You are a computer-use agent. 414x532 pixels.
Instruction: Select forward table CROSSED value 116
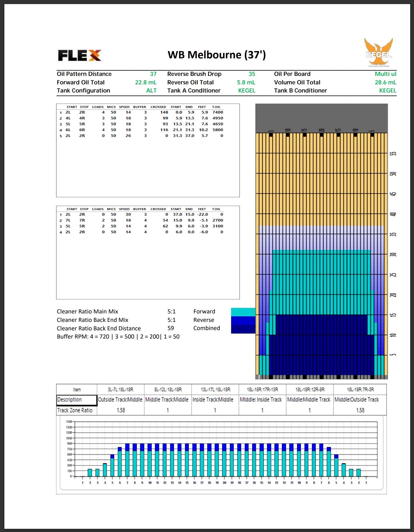pyautogui.click(x=164, y=130)
